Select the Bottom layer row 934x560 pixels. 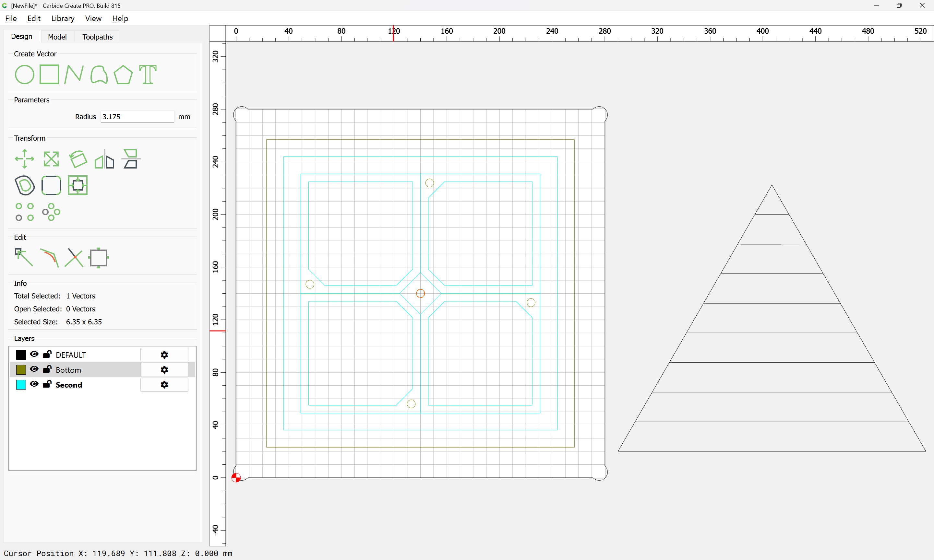tap(102, 370)
